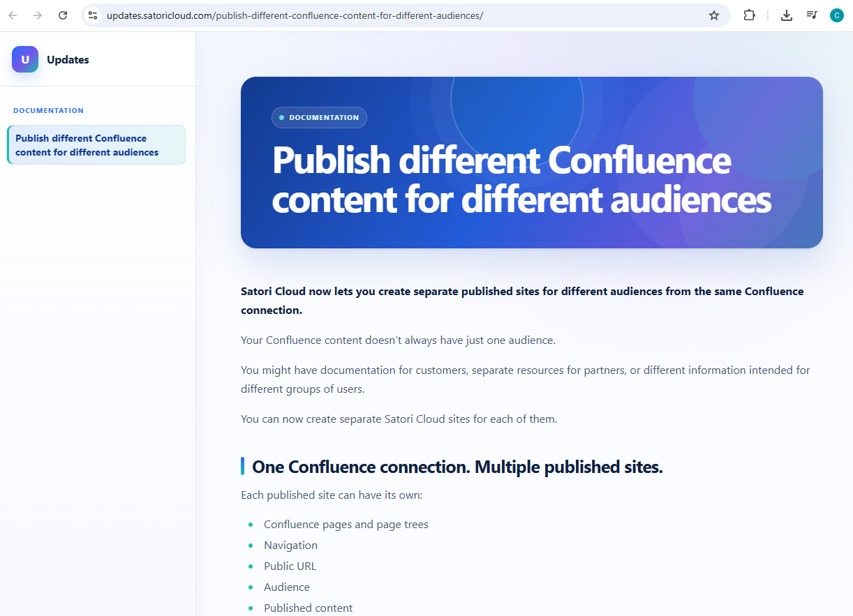The image size is (853, 616).
Task: Click list item 'Public URL'
Action: (x=290, y=566)
